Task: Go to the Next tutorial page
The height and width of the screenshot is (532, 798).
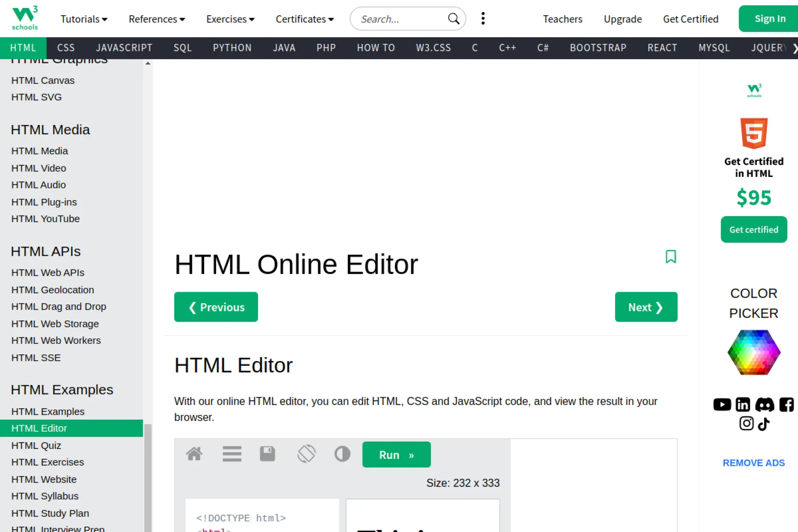Action: click(646, 307)
